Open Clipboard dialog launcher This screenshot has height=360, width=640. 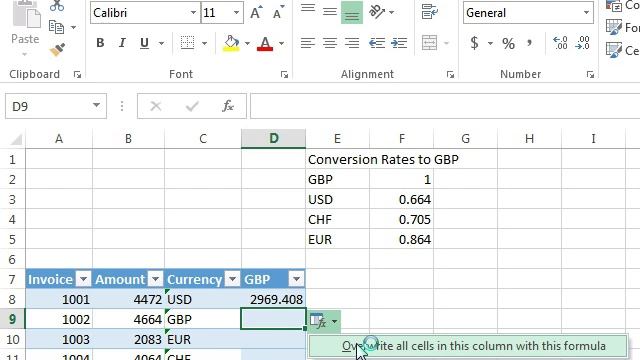point(77,74)
